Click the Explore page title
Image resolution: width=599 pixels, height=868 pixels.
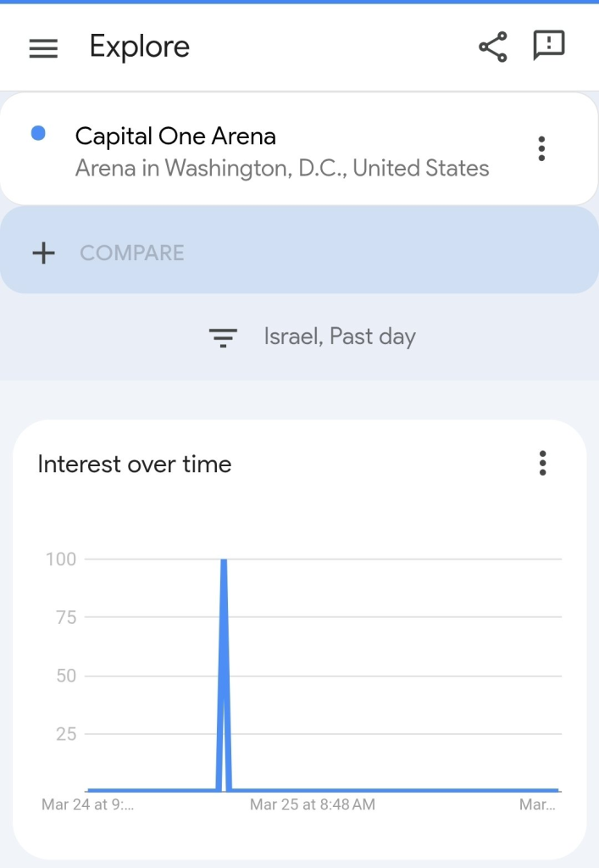tap(140, 47)
